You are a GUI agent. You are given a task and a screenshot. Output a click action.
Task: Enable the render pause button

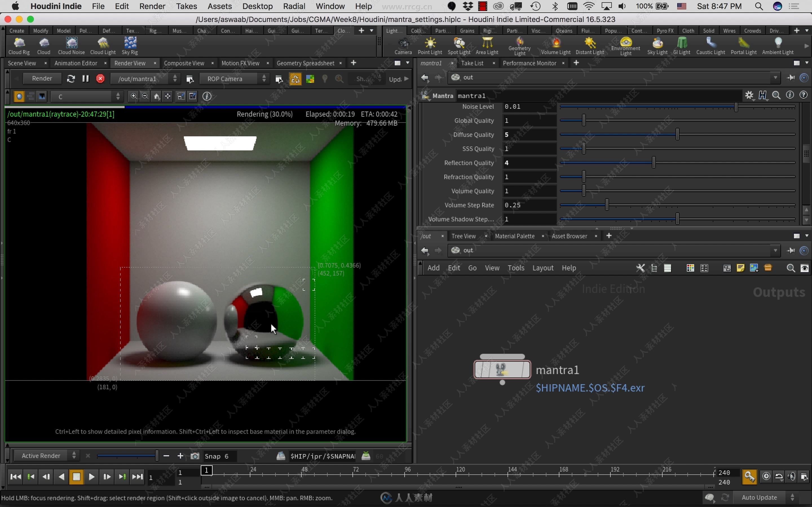pyautogui.click(x=85, y=78)
